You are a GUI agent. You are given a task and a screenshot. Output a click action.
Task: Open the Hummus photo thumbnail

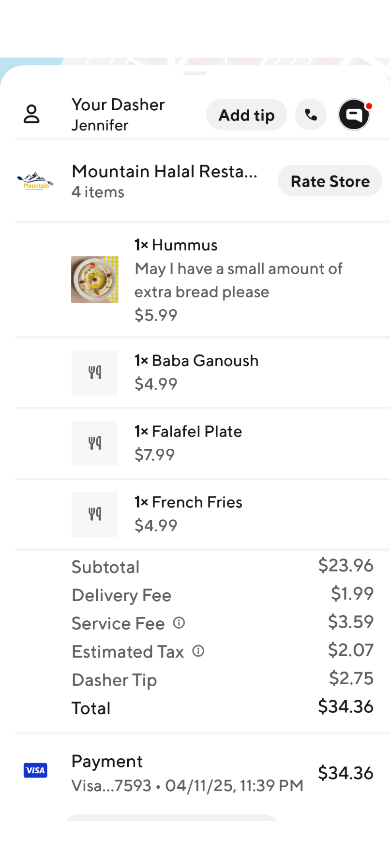(x=95, y=280)
